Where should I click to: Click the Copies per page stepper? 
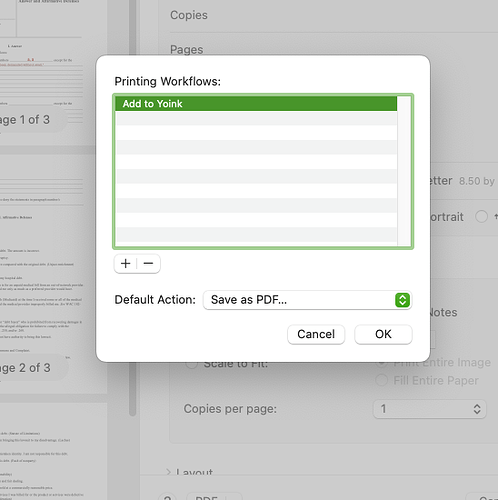477,409
